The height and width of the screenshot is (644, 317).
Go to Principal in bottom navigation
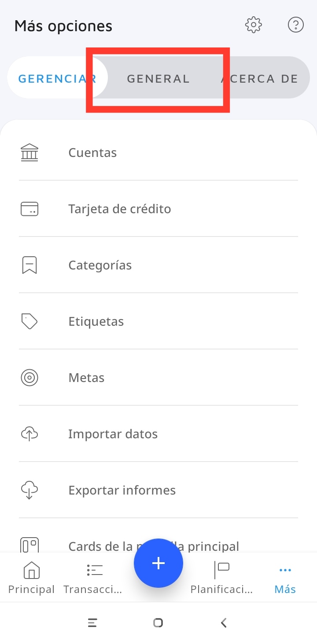(31, 578)
